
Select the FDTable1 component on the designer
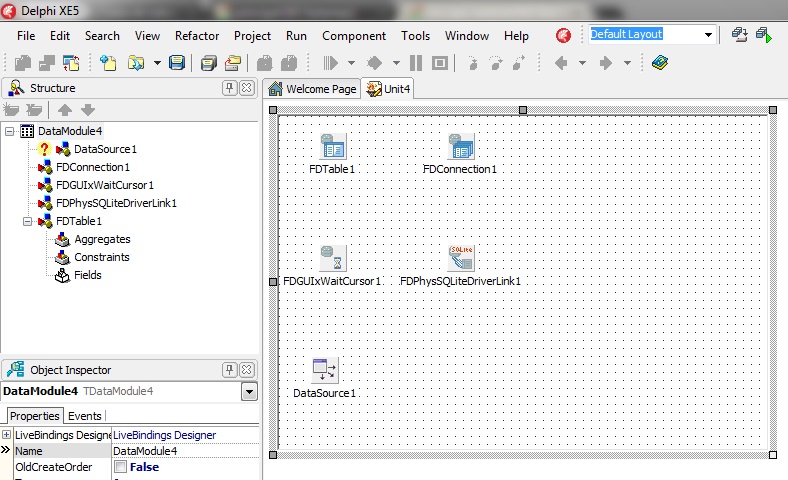click(333, 147)
